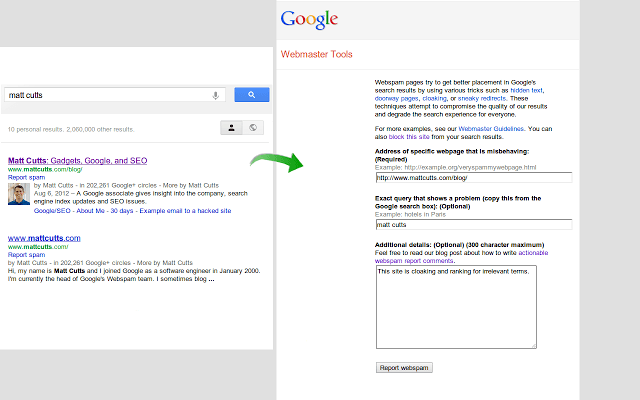Click 'More by Matt Cutts' in first result
This screenshot has height=400, width=640.
[x=191, y=185]
